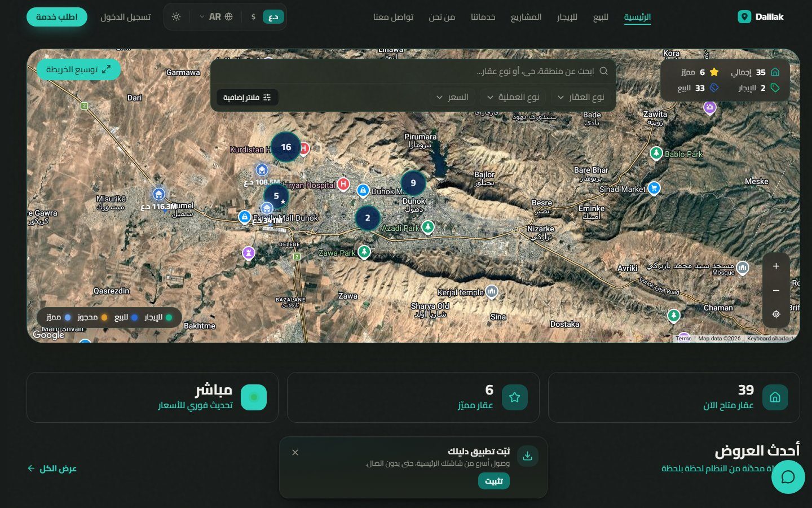Click the house marker priced 116.3M

pos(159,195)
